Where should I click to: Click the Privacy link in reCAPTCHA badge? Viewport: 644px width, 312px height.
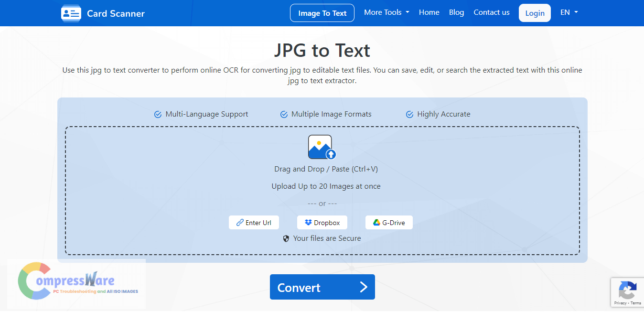pos(620,303)
